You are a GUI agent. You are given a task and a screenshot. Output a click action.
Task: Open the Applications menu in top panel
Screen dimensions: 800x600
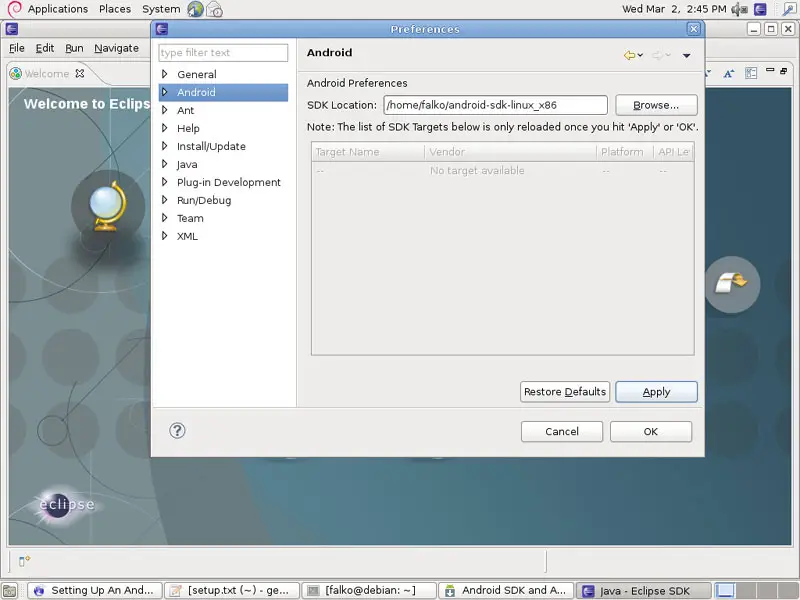(x=58, y=9)
